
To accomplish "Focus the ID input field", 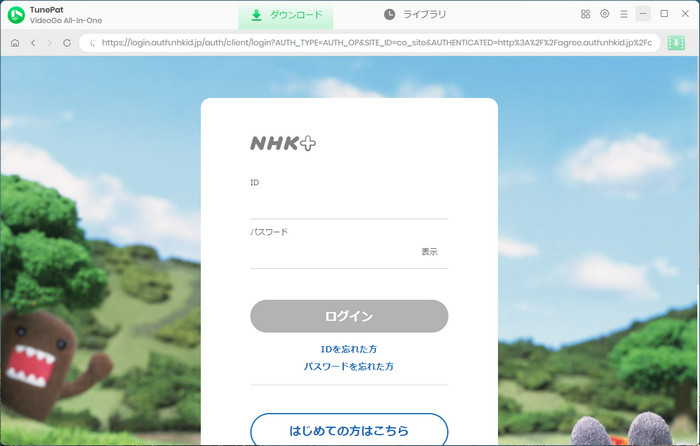I will (349, 204).
